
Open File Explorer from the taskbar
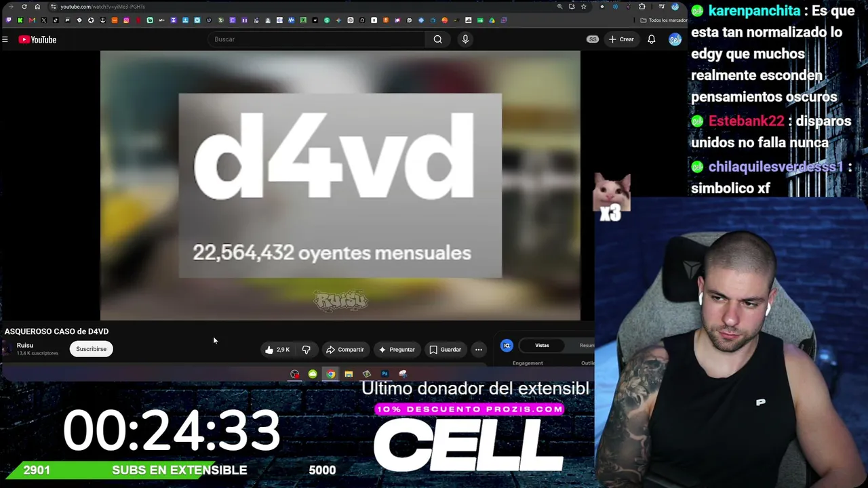click(x=349, y=374)
